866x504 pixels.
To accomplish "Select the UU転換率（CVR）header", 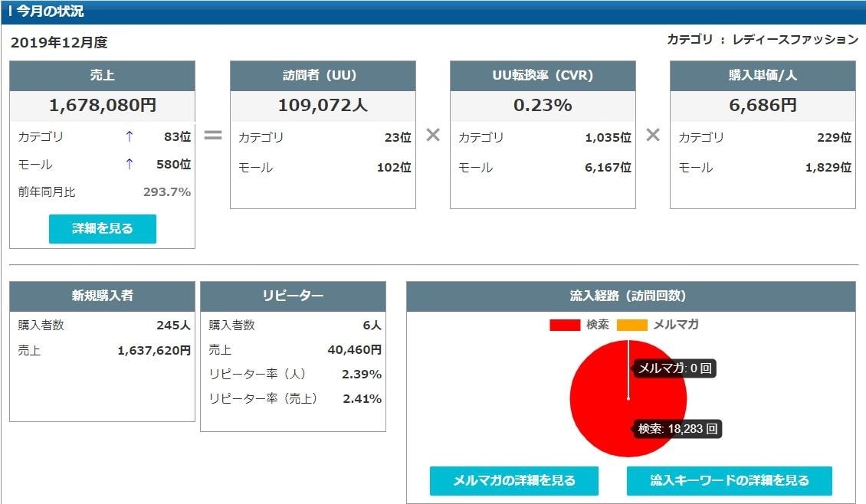I will (543, 76).
